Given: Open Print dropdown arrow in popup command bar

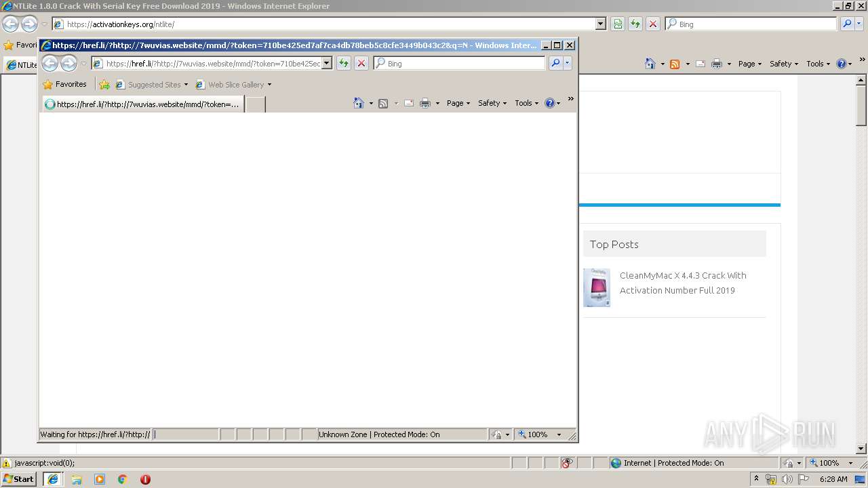Looking at the screenshot, I should 437,103.
